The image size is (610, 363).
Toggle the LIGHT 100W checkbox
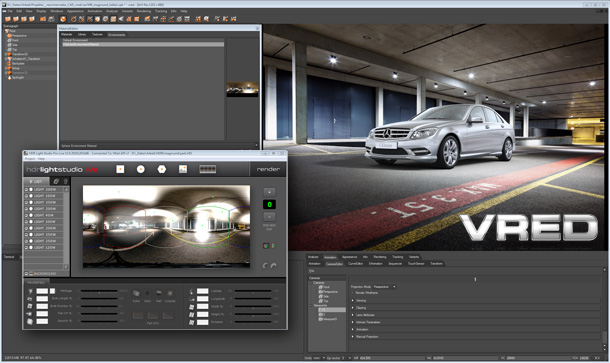click(x=26, y=222)
